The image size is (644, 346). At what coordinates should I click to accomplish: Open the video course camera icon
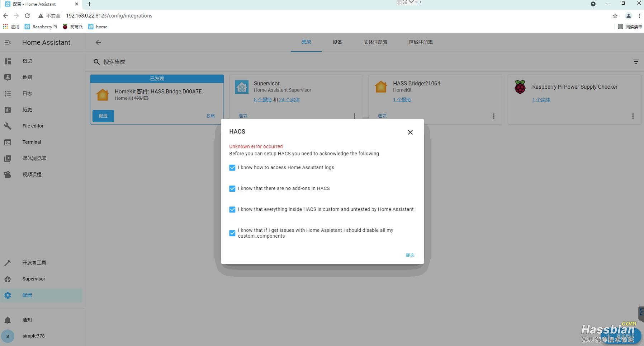tap(8, 175)
